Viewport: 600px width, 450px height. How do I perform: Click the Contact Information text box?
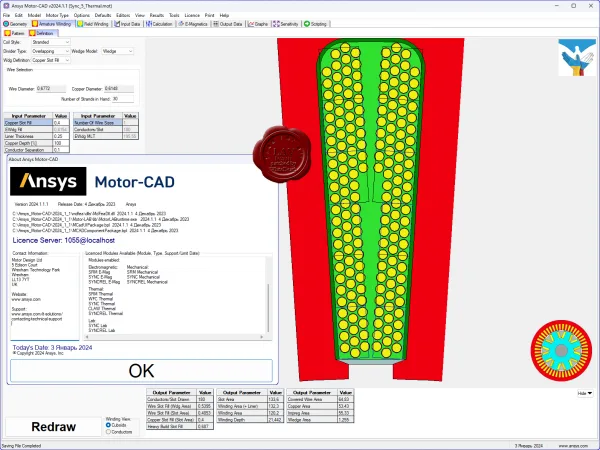pos(44,298)
